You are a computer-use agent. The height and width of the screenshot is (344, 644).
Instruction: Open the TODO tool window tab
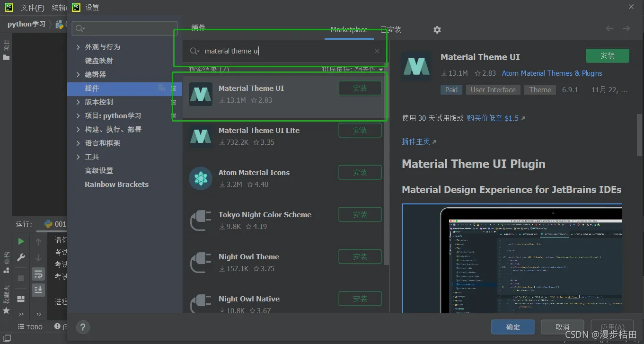coord(30,326)
